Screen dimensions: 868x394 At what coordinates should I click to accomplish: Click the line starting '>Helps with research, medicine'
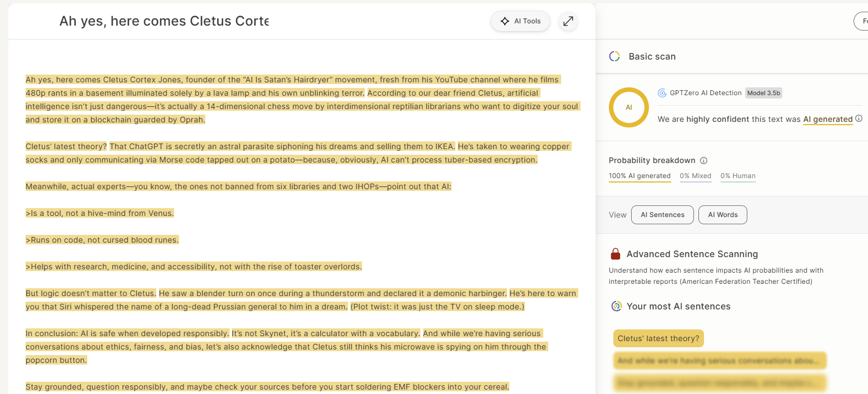[194, 267]
